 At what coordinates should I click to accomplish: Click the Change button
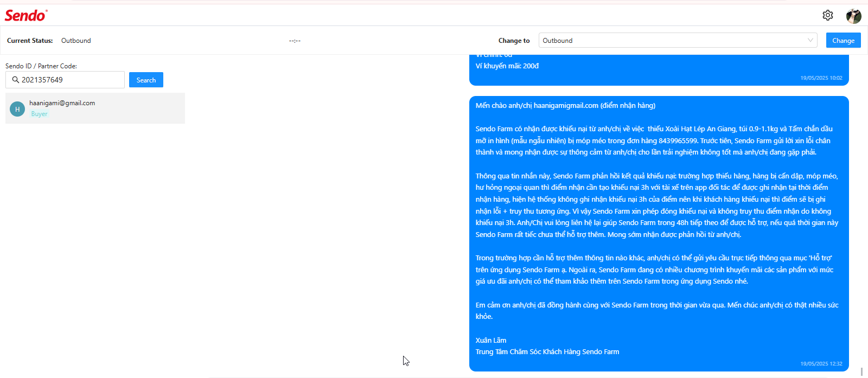843,40
